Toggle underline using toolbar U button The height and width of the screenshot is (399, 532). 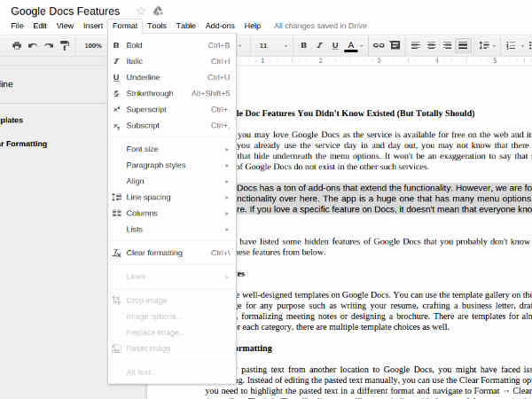pyautogui.click(x=335, y=45)
